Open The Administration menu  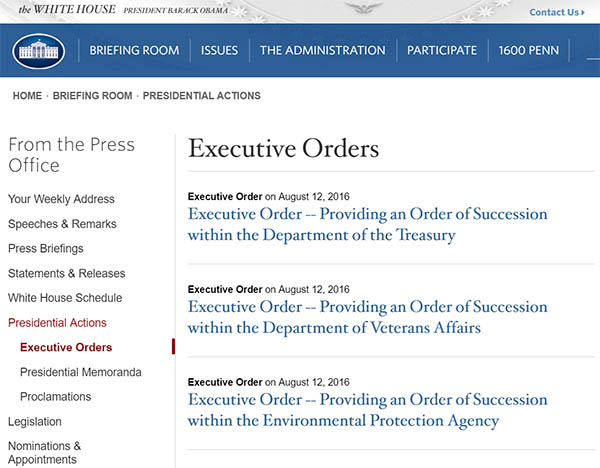point(322,51)
